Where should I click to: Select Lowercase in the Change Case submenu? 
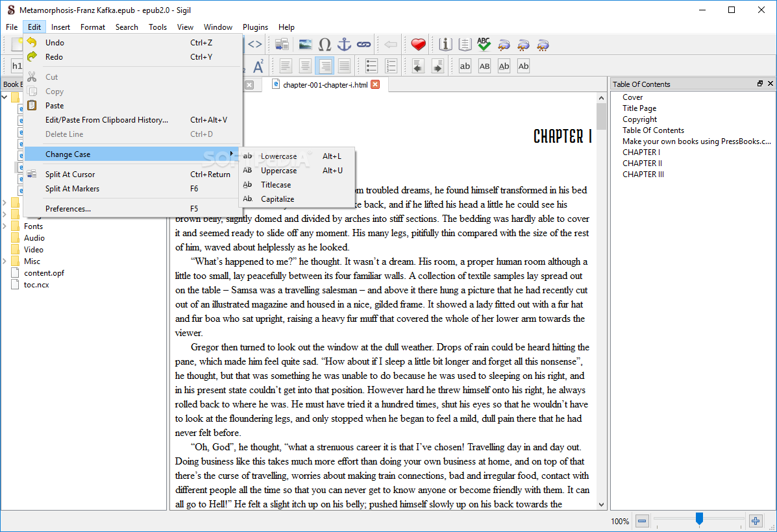point(297,156)
